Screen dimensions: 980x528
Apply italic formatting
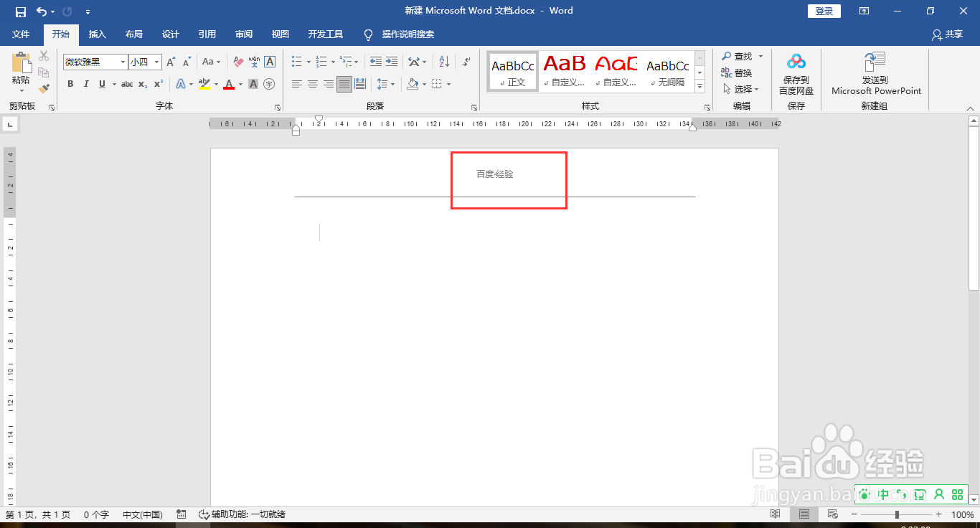pyautogui.click(x=86, y=84)
